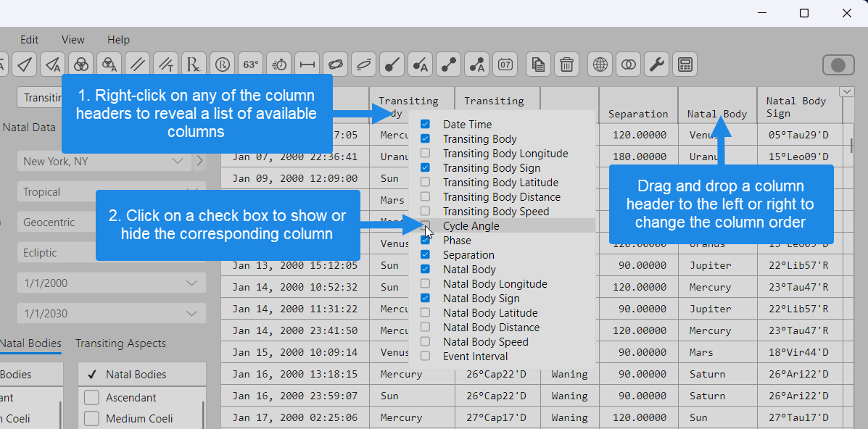Click the trash delete icon

566,64
